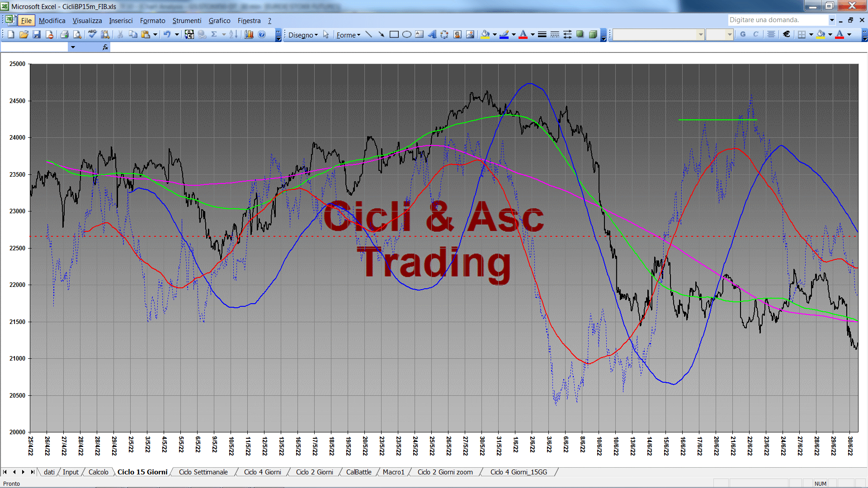Switch to the Ciclo Settimanale sheet tab

[x=203, y=472]
